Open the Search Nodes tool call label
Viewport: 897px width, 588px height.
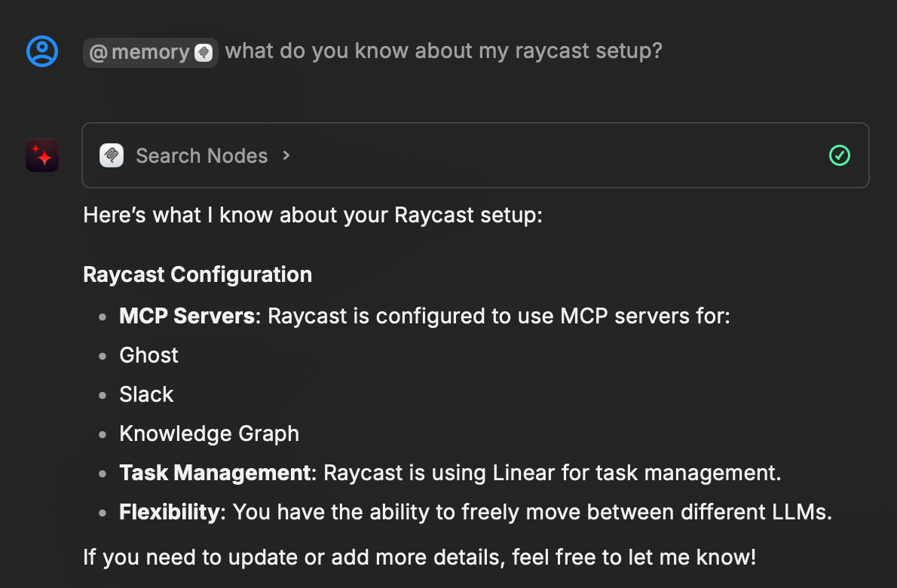click(201, 155)
